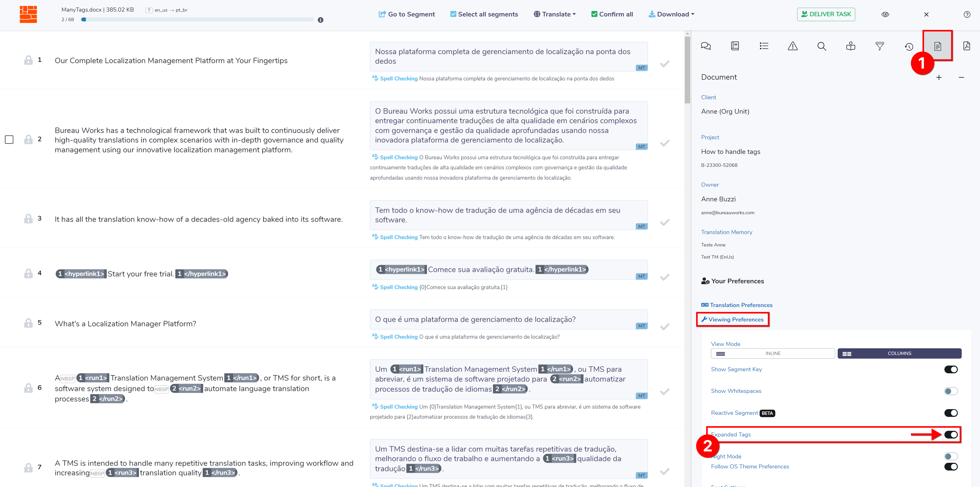Confirm segment 3 with its checkmark
980x487 pixels.
(665, 222)
